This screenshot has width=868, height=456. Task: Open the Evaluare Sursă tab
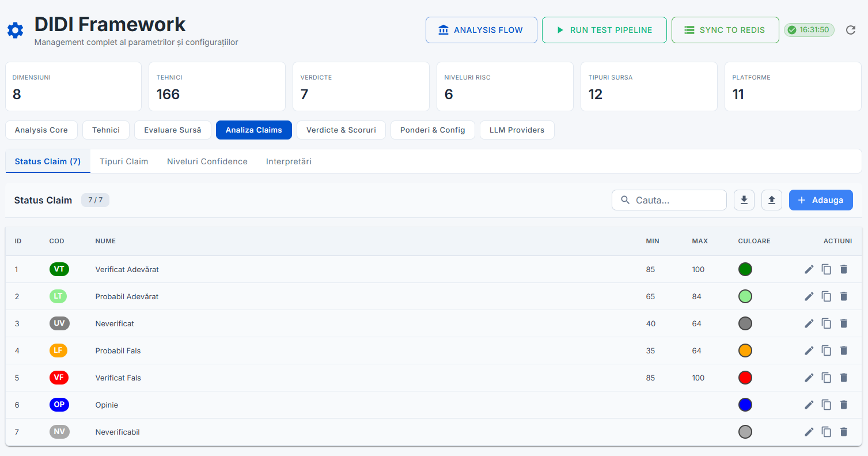tap(173, 130)
